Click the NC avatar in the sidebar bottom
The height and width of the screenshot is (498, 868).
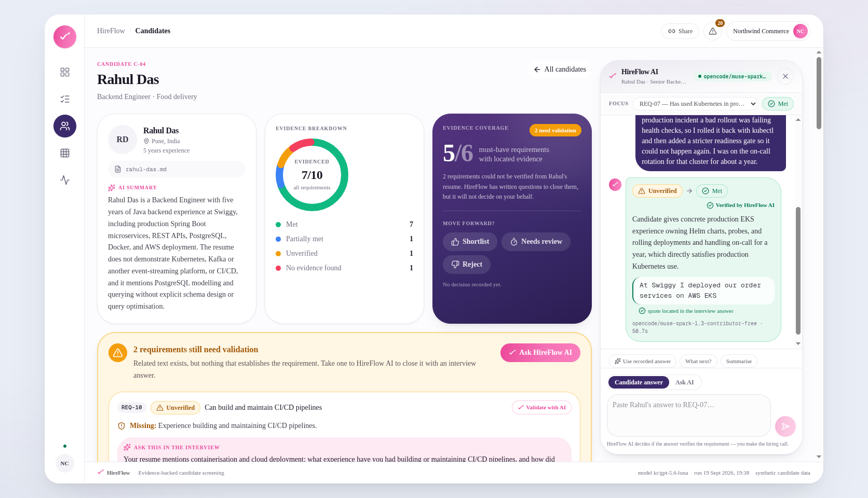click(64, 463)
